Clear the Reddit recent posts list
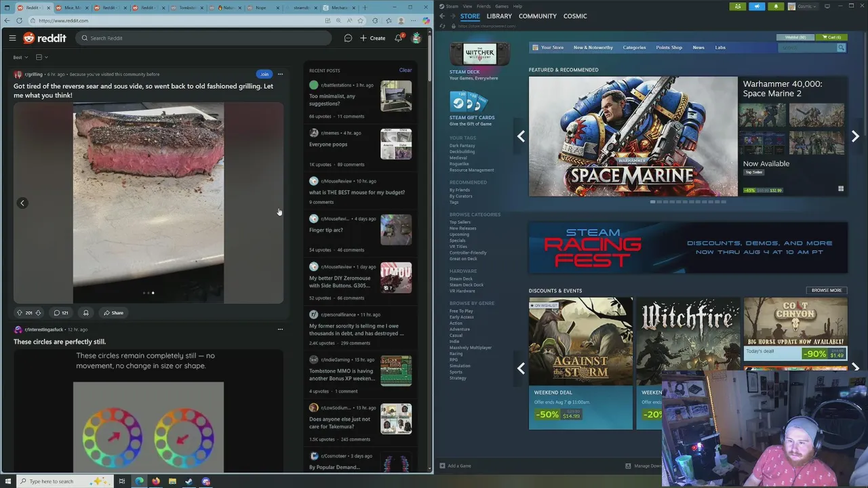The height and width of the screenshot is (488, 868). pos(405,70)
